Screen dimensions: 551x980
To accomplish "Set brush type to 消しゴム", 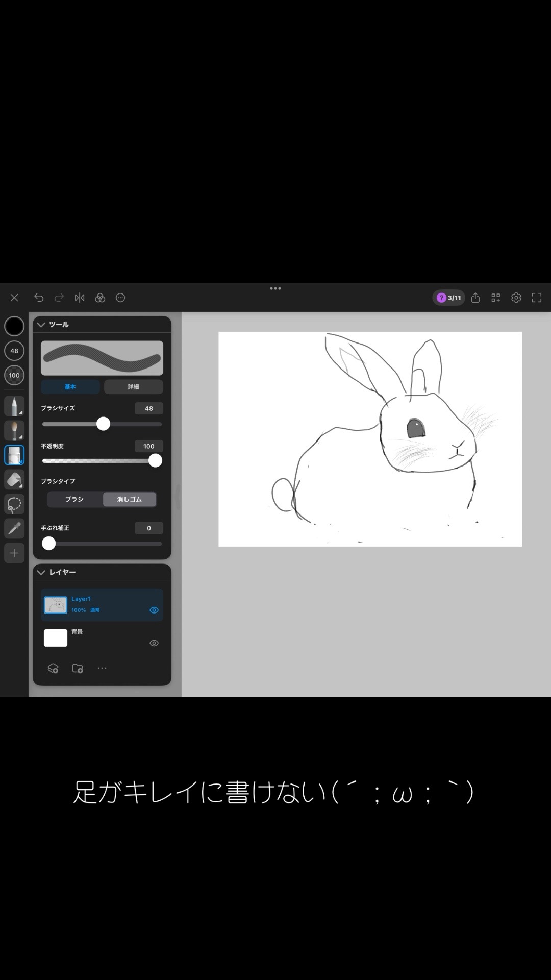I will tap(130, 499).
